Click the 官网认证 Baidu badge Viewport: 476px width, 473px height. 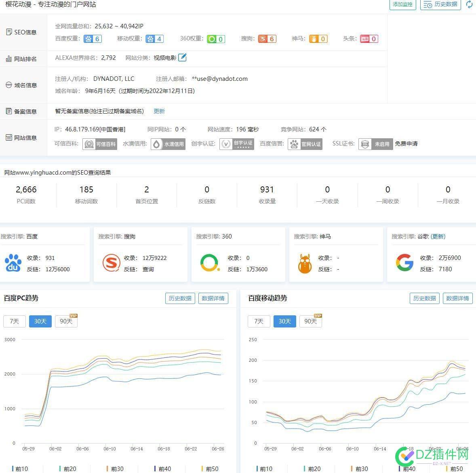pyautogui.click(x=305, y=144)
